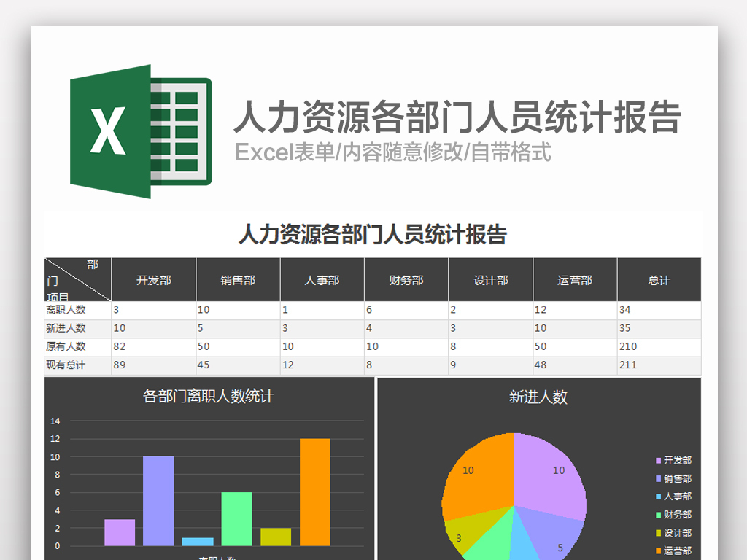Click the short cyan bar in bar chart
Image resolution: width=747 pixels, height=560 pixels.
click(x=198, y=542)
